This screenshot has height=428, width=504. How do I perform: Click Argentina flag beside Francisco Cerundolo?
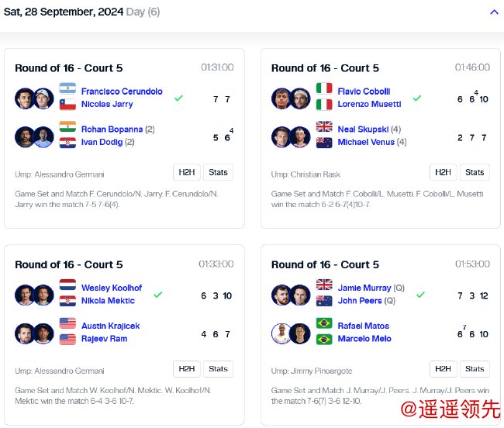tap(67, 90)
